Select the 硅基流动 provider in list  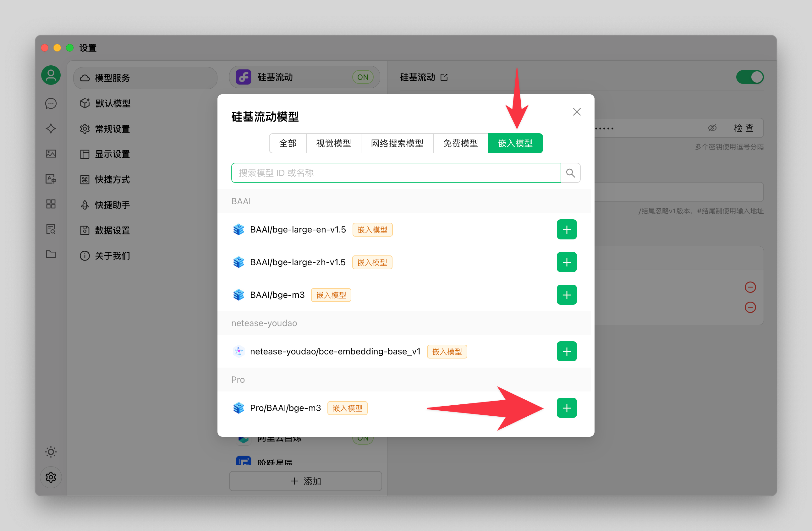pyautogui.click(x=304, y=77)
